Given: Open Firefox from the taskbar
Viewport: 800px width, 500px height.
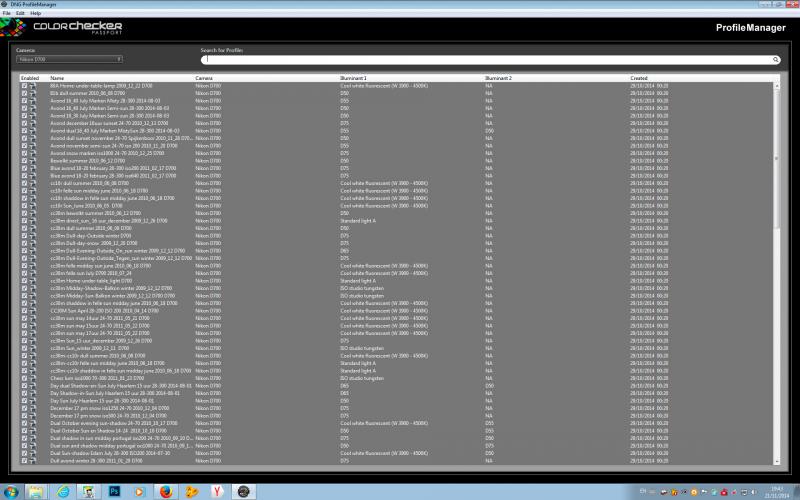Looking at the screenshot, I should click(x=166, y=491).
